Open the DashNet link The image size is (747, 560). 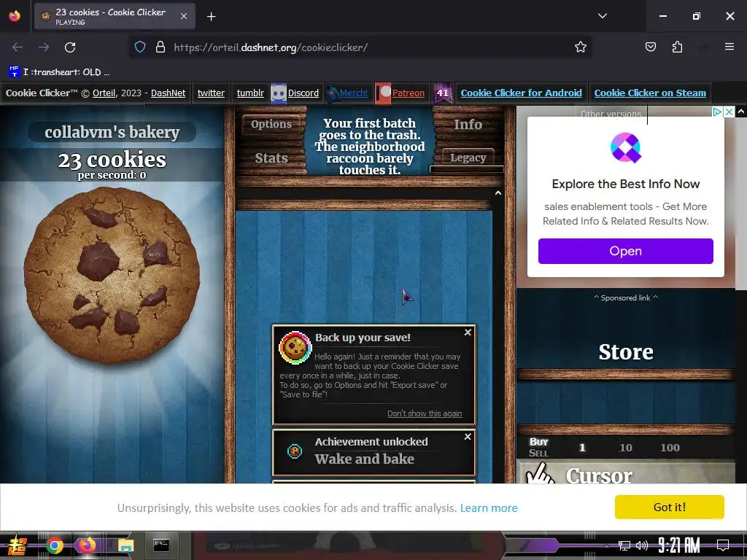pos(169,93)
